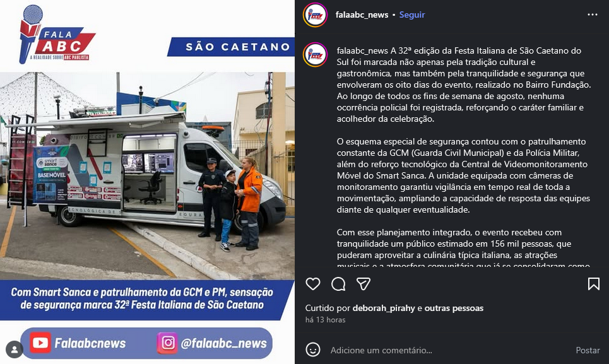Open deborah_pirahy's profile from likes
Viewport: 609px width, 364px height.
[384, 308]
